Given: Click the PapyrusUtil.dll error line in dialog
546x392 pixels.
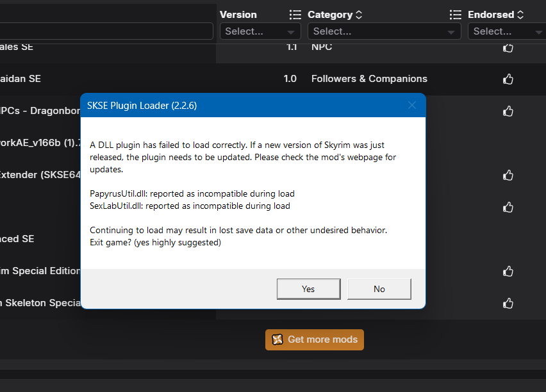Looking at the screenshot, I should [192, 193].
